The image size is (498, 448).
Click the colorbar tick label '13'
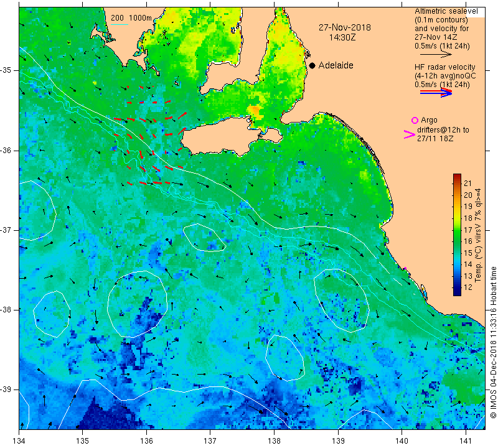468,276
